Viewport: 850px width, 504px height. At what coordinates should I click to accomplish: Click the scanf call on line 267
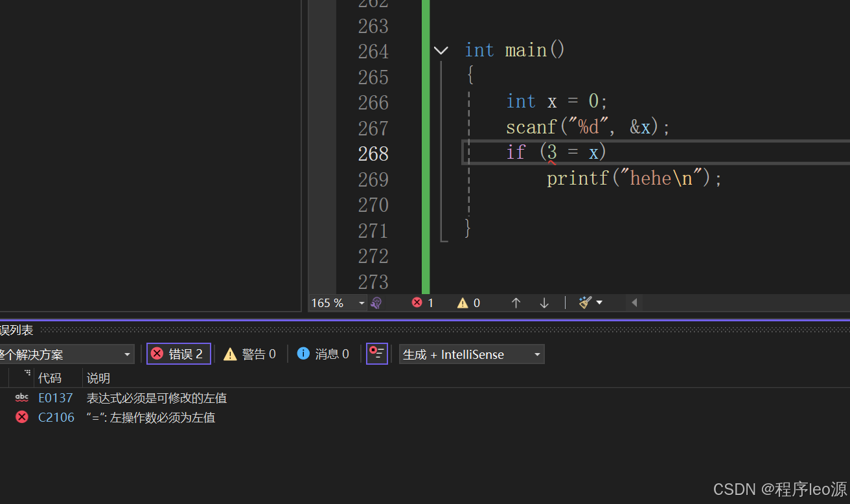pyautogui.click(x=588, y=127)
